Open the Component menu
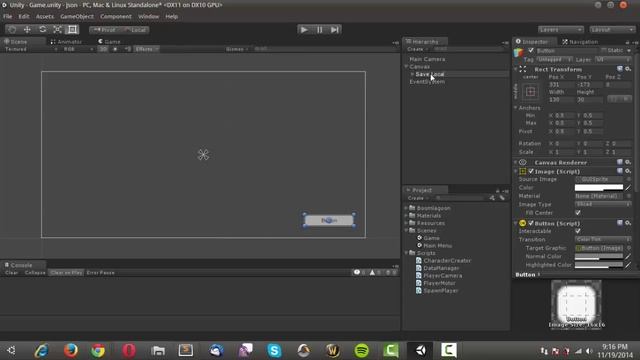This screenshot has height=360, width=640. click(x=116, y=16)
